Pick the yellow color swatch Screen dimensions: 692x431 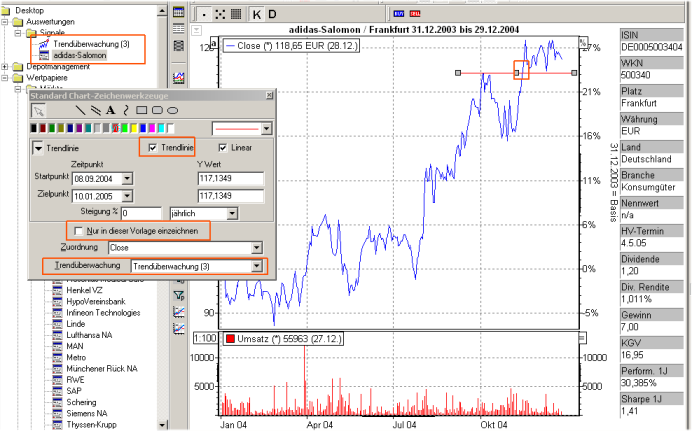pos(134,128)
